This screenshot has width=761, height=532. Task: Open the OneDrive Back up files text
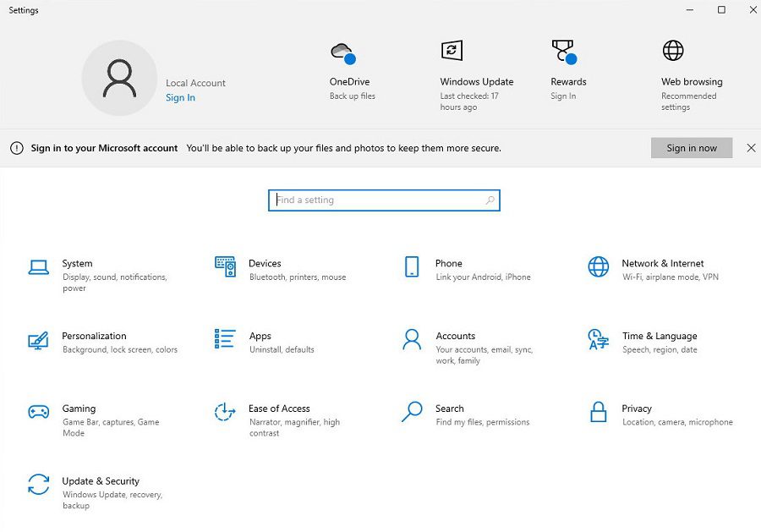353,96
